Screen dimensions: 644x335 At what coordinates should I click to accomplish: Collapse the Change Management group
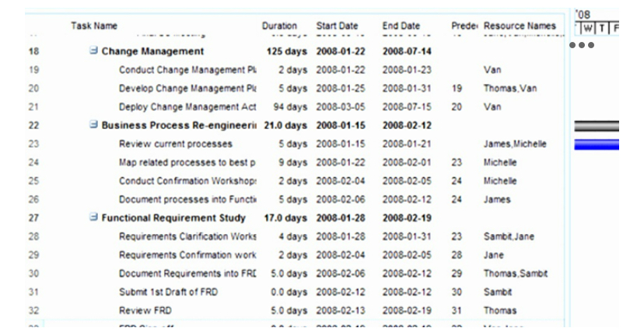click(x=93, y=50)
